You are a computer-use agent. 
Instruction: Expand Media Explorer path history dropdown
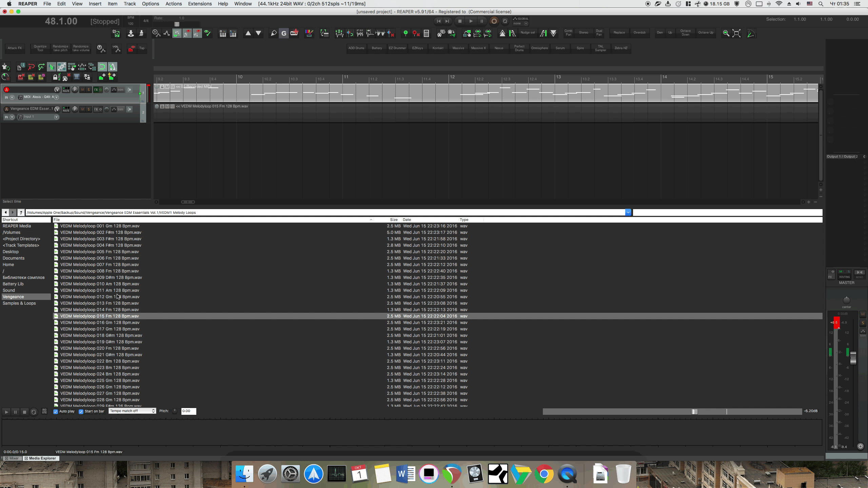coord(628,212)
